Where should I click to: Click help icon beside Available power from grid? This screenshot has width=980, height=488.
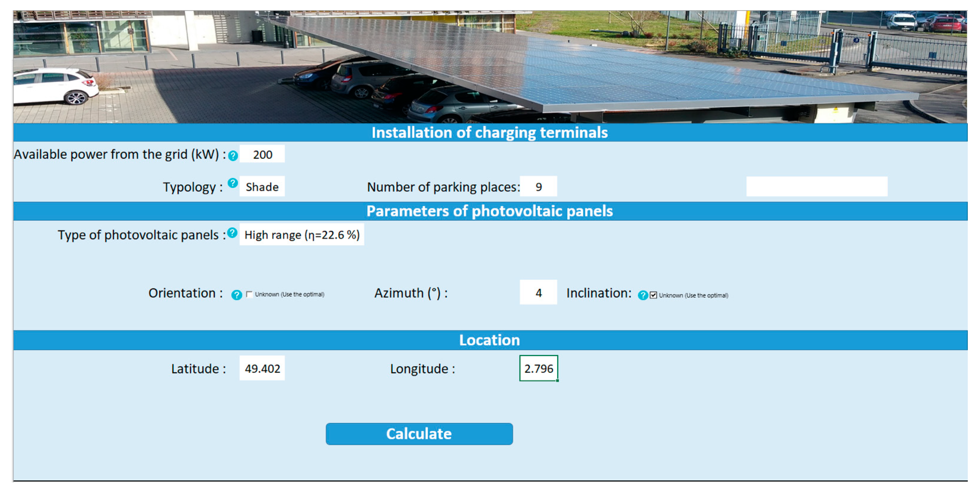tap(233, 156)
